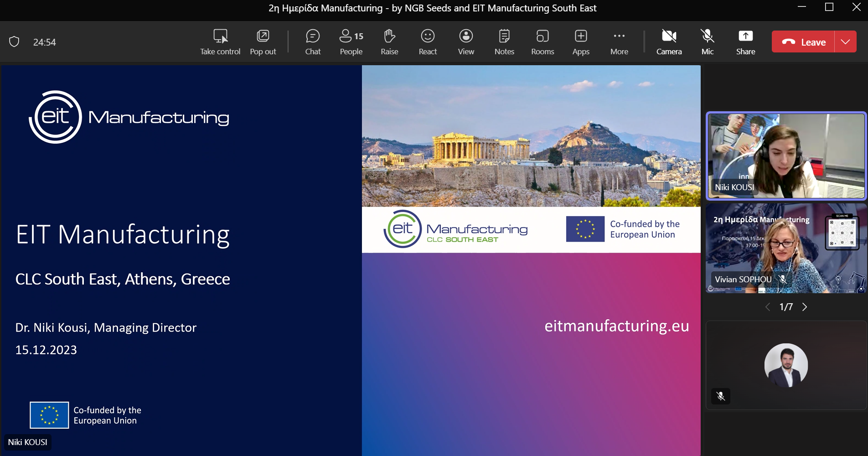Click the shield security info icon
868x456 pixels.
pyautogui.click(x=14, y=42)
